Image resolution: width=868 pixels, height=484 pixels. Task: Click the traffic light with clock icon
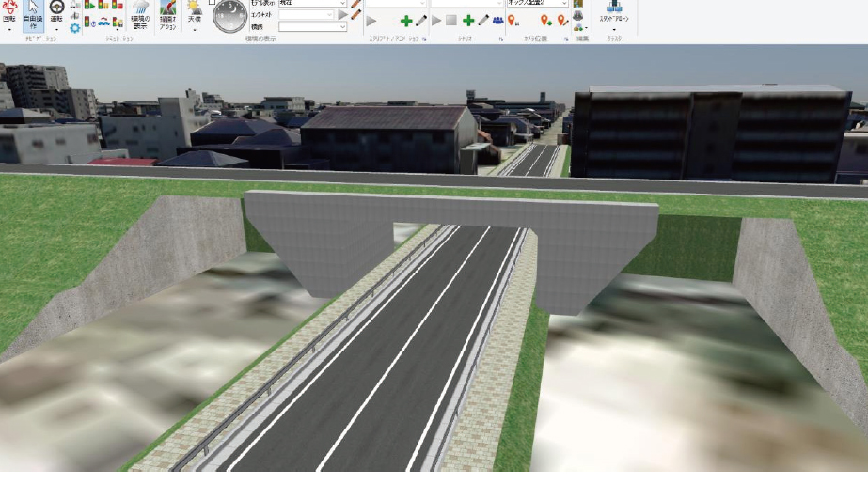[x=89, y=23]
